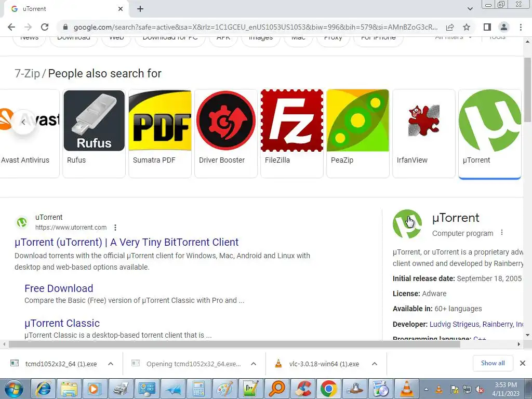Show hidden system tray icons
Screen dimensions: 532x399
tap(427, 389)
